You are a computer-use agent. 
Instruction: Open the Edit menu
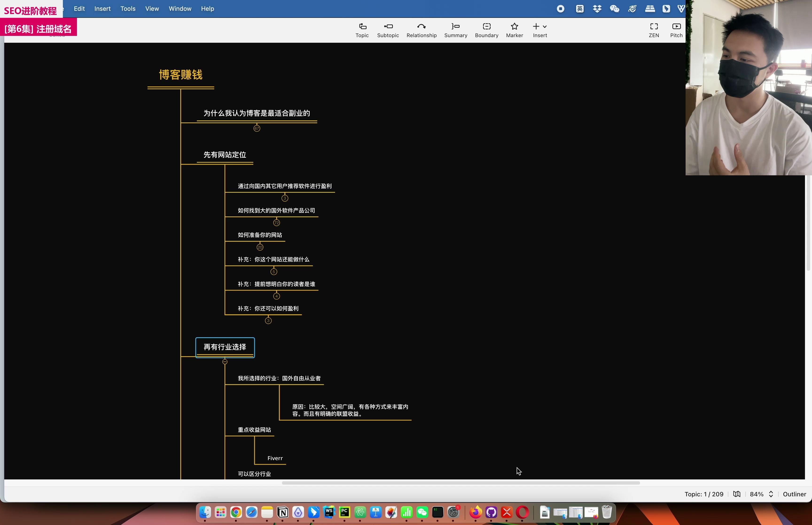pyautogui.click(x=79, y=9)
